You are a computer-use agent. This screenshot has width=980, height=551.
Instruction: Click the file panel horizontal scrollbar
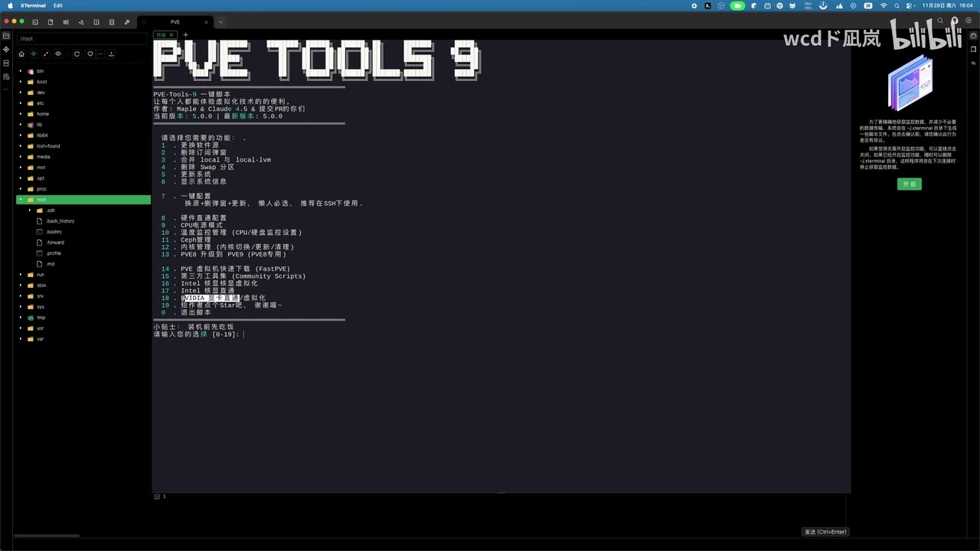(x=46, y=536)
